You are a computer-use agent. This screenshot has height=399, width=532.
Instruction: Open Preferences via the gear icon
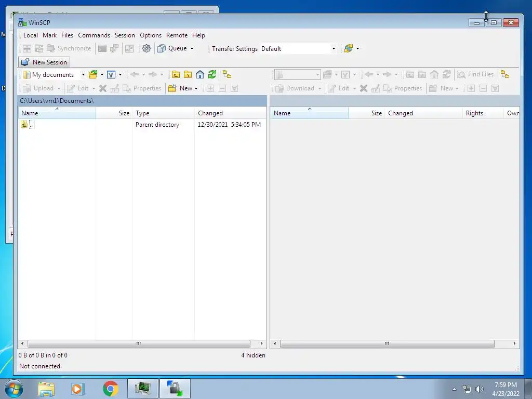[x=146, y=48]
